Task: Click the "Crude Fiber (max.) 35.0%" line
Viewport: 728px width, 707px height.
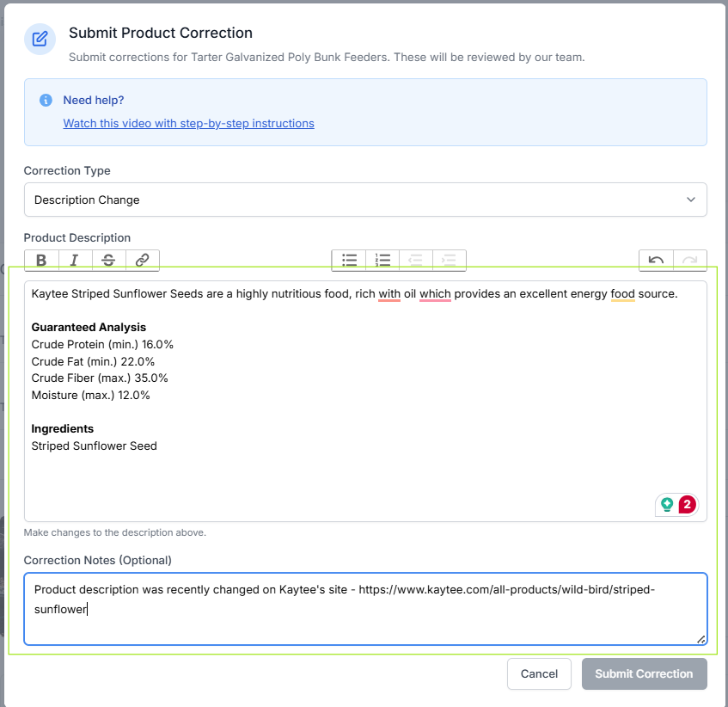Action: [100, 378]
